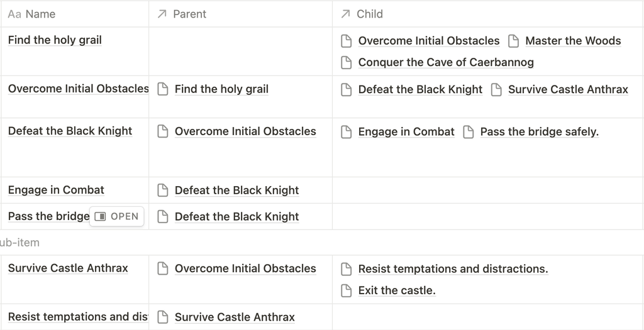This screenshot has height=330, width=644.
Task: Open Master the Woods child link
Action: [x=573, y=41]
